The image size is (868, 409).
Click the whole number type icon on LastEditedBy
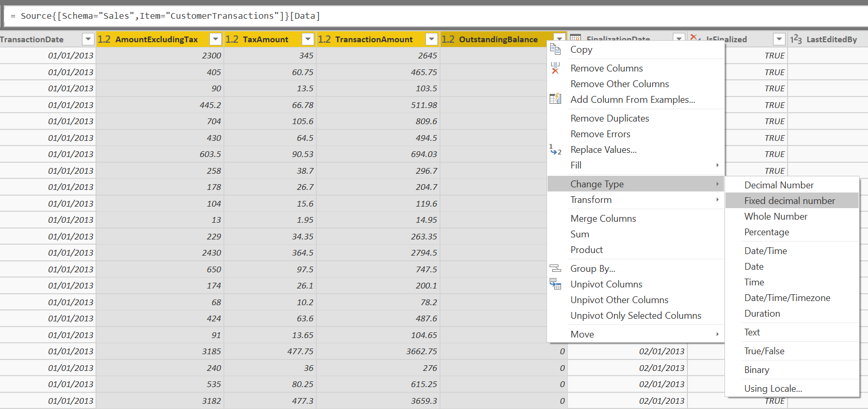tap(796, 39)
